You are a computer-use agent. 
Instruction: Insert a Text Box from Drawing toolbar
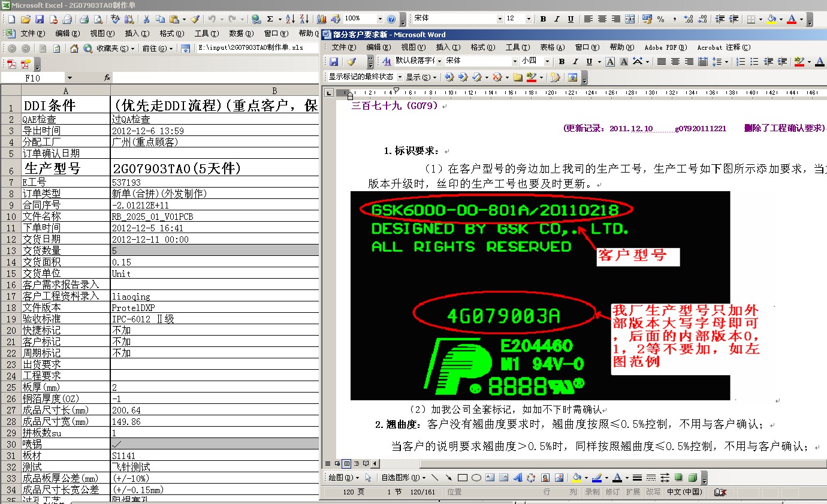click(x=490, y=478)
